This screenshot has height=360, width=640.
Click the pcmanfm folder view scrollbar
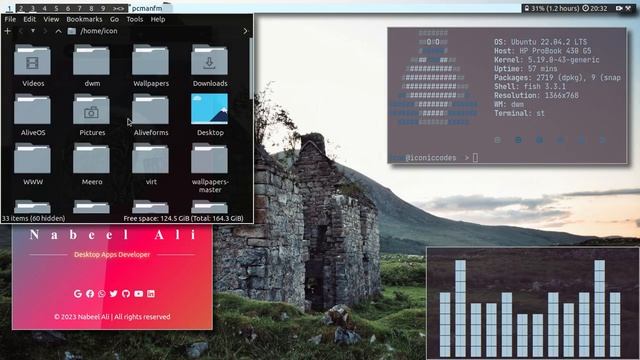tap(251, 68)
